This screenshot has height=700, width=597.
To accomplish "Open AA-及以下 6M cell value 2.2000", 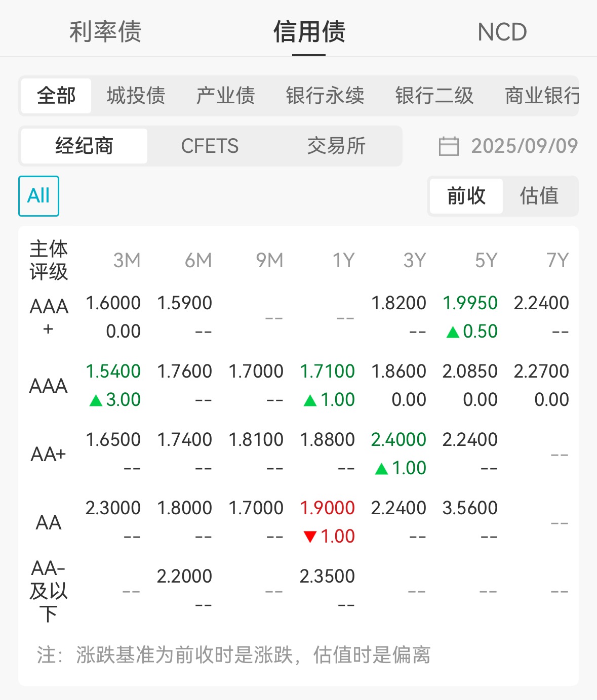I will point(185,577).
